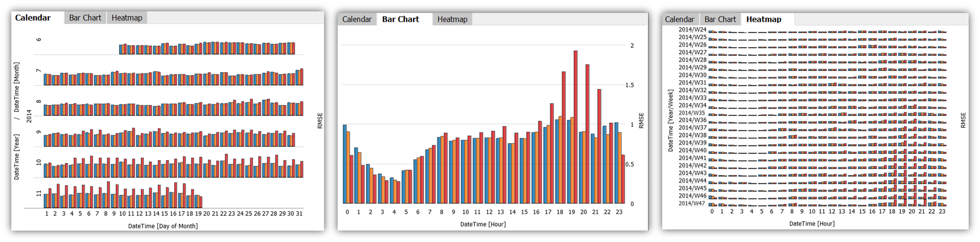Select the 2014/W47 row label in heatmap
The image size is (980, 242).
692,203
